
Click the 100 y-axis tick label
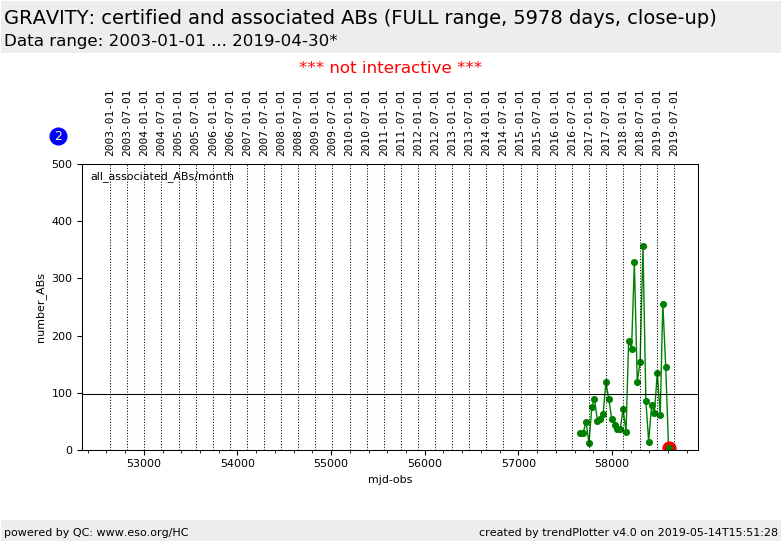62,394
